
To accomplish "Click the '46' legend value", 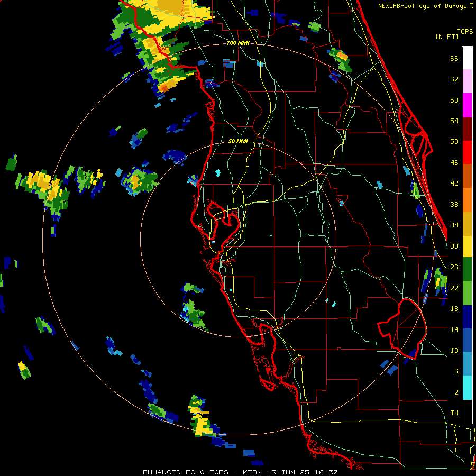I will [x=454, y=163].
